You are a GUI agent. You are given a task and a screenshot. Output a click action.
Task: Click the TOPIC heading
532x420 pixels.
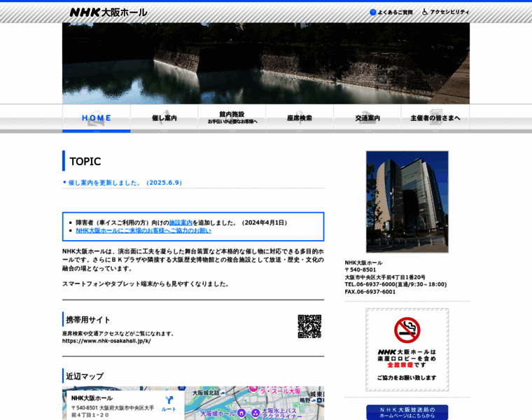(x=85, y=161)
